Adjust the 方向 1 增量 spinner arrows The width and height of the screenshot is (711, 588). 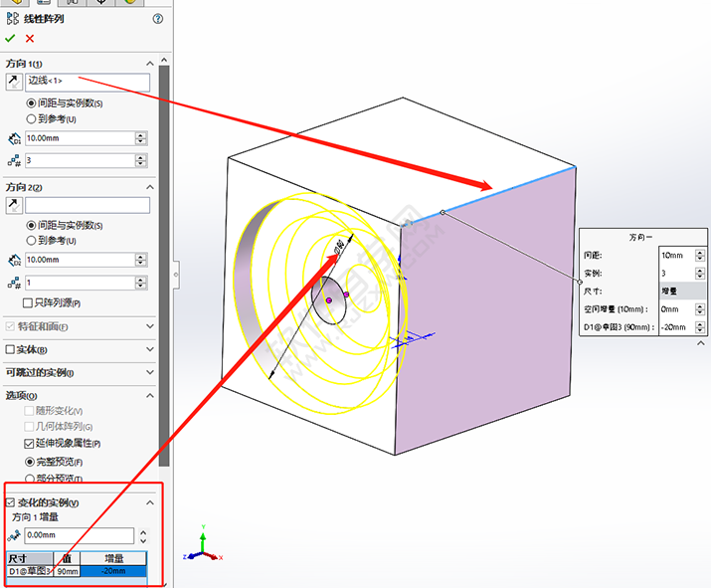(x=143, y=536)
